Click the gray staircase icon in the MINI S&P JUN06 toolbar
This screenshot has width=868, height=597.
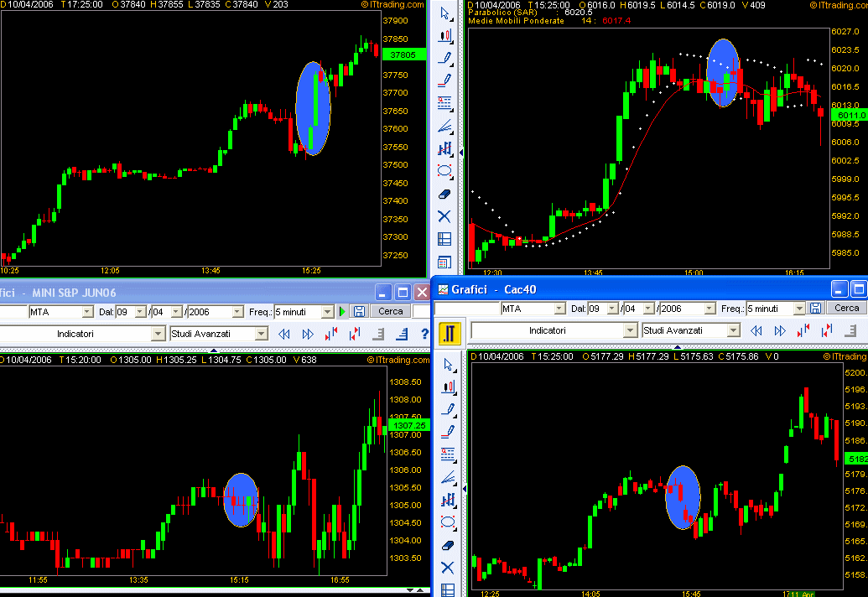378,334
